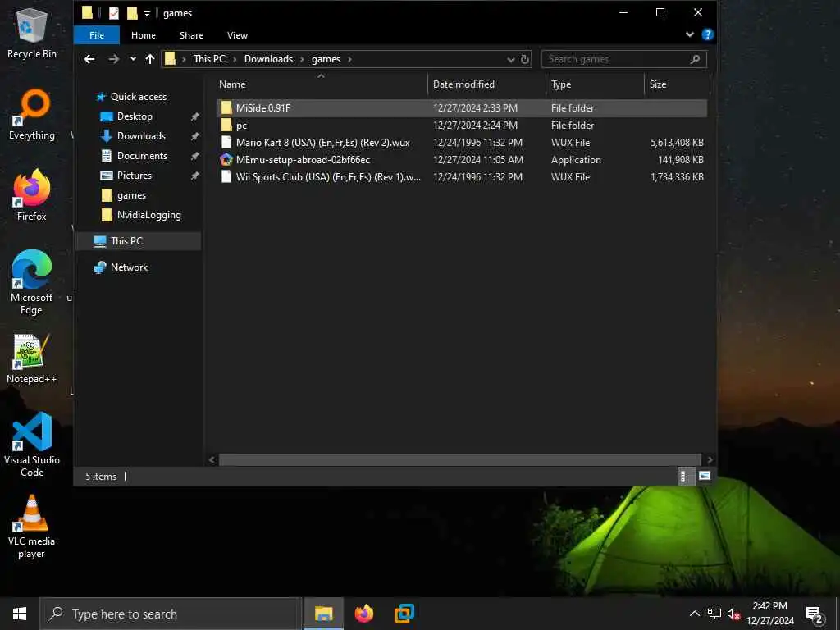
Task: Open the address bar history dropdown
Action: pyautogui.click(x=510, y=59)
